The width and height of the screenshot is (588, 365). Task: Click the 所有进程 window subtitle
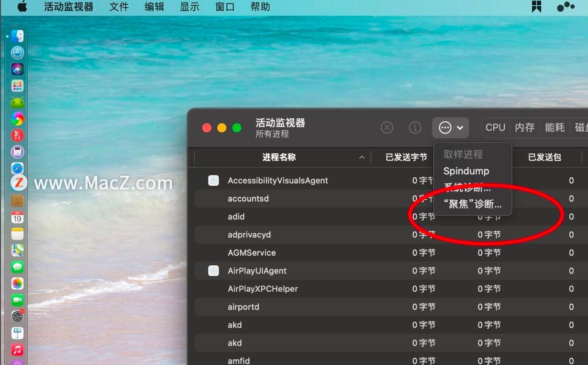pyautogui.click(x=272, y=134)
